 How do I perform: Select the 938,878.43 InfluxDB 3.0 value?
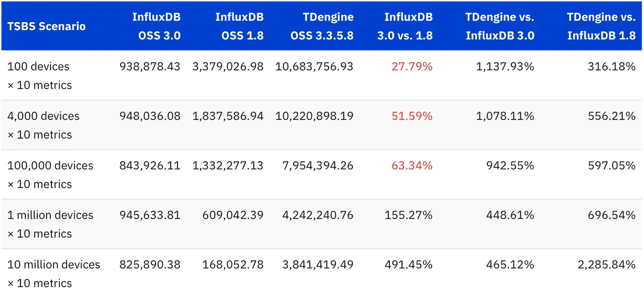pyautogui.click(x=149, y=66)
